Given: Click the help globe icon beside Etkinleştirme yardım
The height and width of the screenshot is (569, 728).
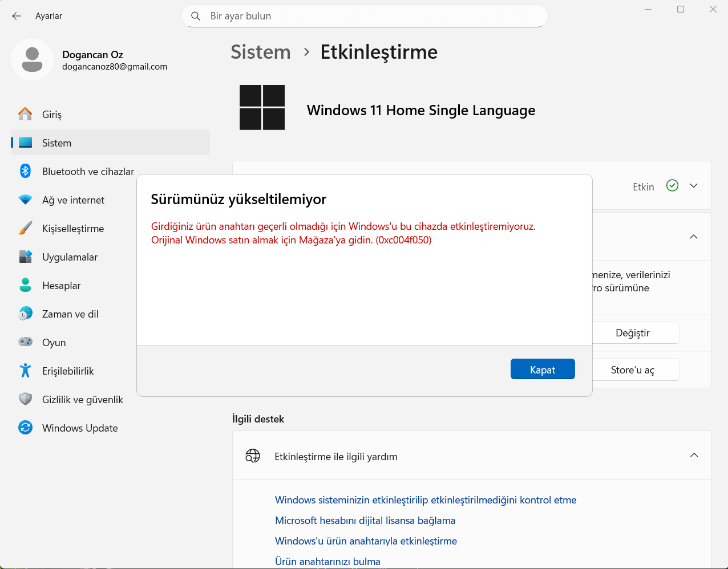Looking at the screenshot, I should (253, 456).
